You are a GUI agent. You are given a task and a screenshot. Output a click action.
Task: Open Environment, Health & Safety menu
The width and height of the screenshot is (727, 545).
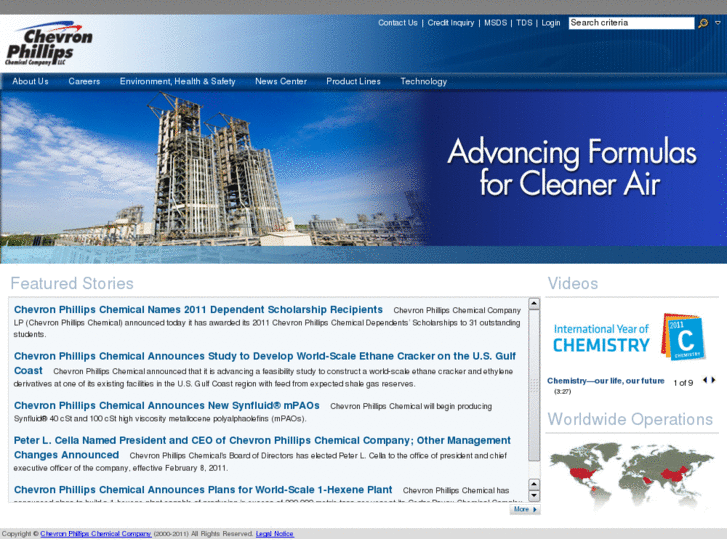(x=178, y=81)
